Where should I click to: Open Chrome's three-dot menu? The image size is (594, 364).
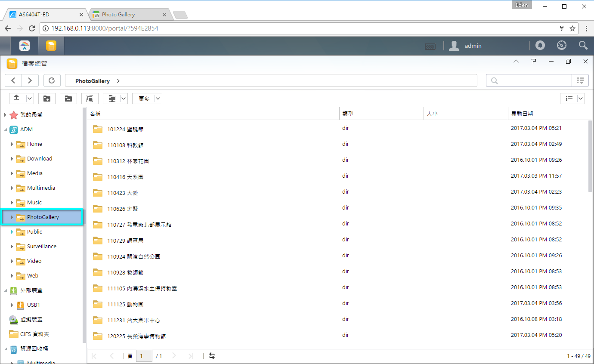(587, 28)
